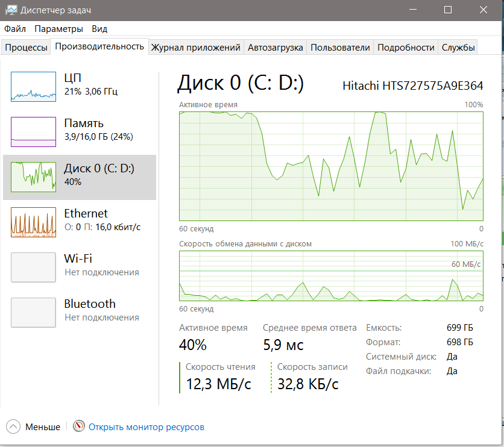The height and width of the screenshot is (447, 504).
Task: Open the Автозагрузка tab
Action: 275,48
